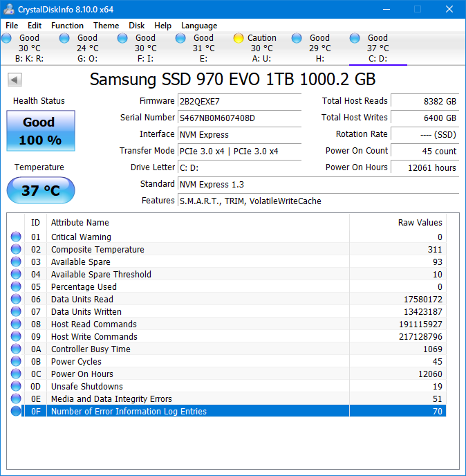
Task: Open the Disk menu
Action: pos(136,26)
